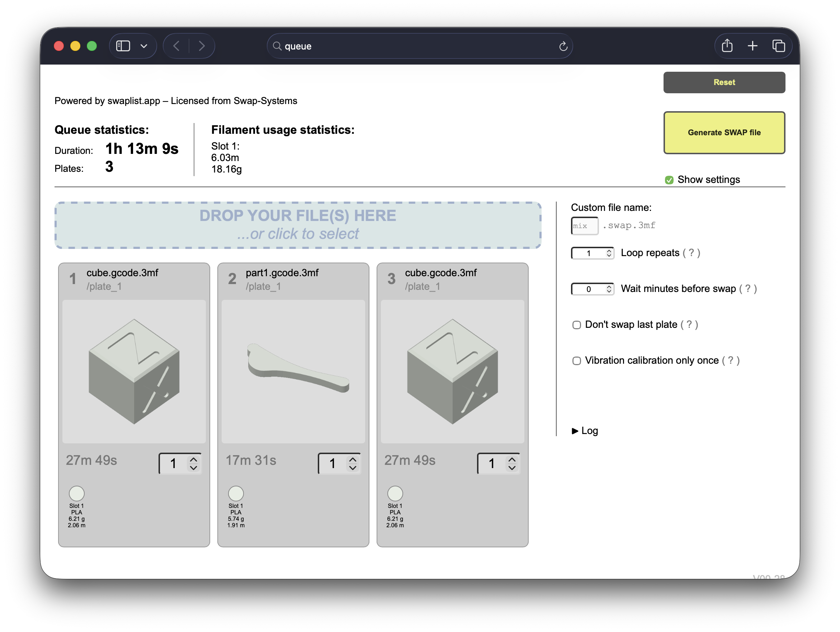Enable Vibration calibration only once
The image size is (840, 632).
coord(576,360)
